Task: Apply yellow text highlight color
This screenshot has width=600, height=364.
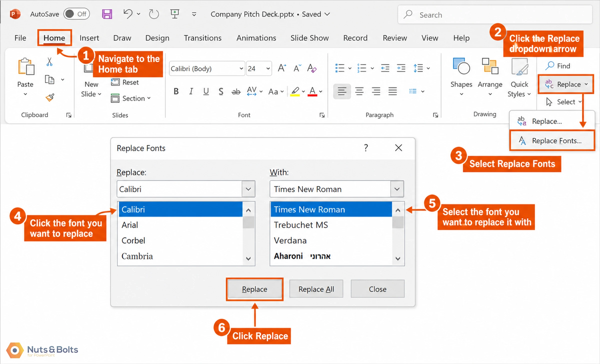Action: (295, 91)
